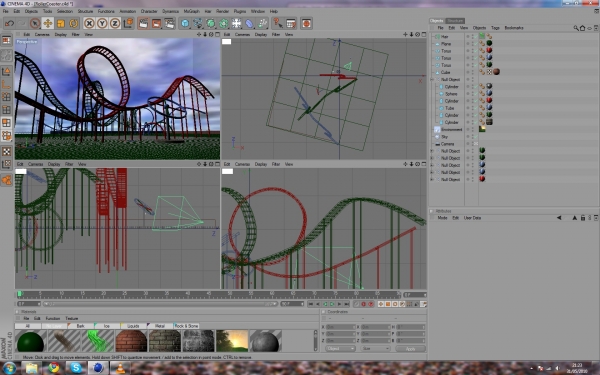Select Polygon mode in left sidebar
This screenshot has width=600, height=375.
pyautogui.click(x=7, y=123)
